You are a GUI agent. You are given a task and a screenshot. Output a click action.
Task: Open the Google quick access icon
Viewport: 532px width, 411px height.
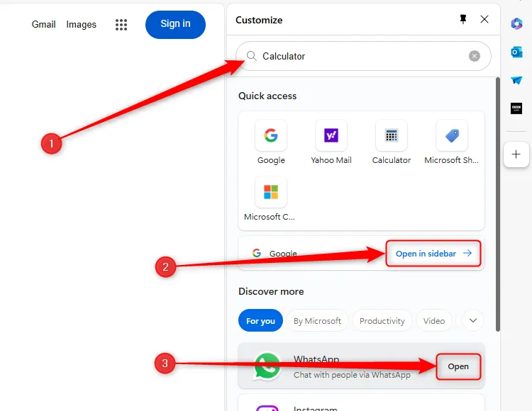[x=271, y=135]
